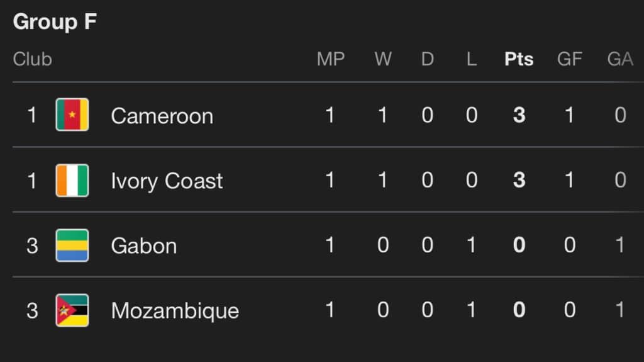
Task: Click the D column header
Action: click(x=427, y=59)
